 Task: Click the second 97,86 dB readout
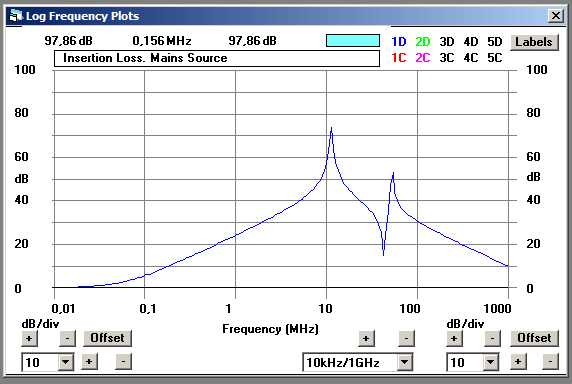(x=252, y=41)
